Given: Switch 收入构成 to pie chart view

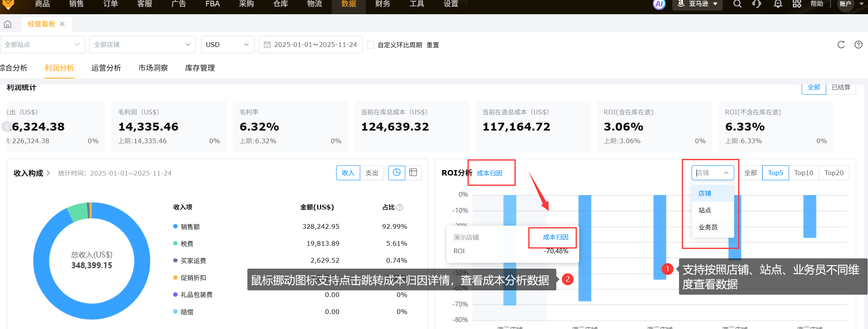Looking at the screenshot, I should click(397, 173).
